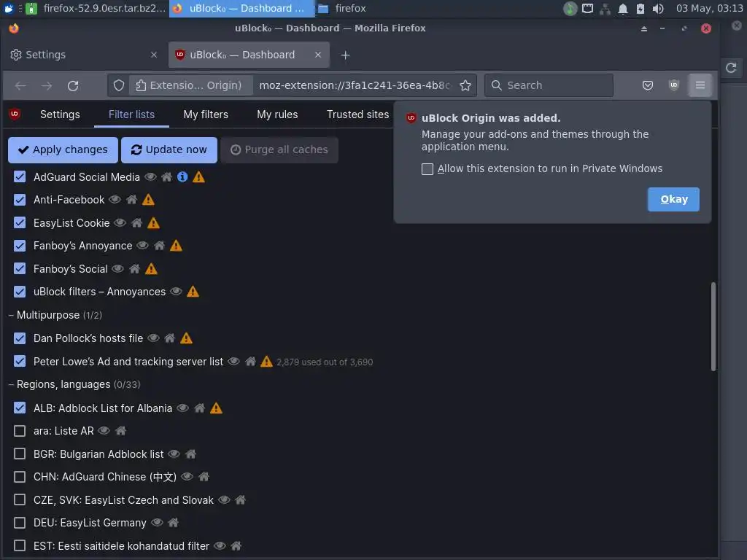Open uBlock Origin toolbar extension icon
The image size is (747, 560).
673,85
